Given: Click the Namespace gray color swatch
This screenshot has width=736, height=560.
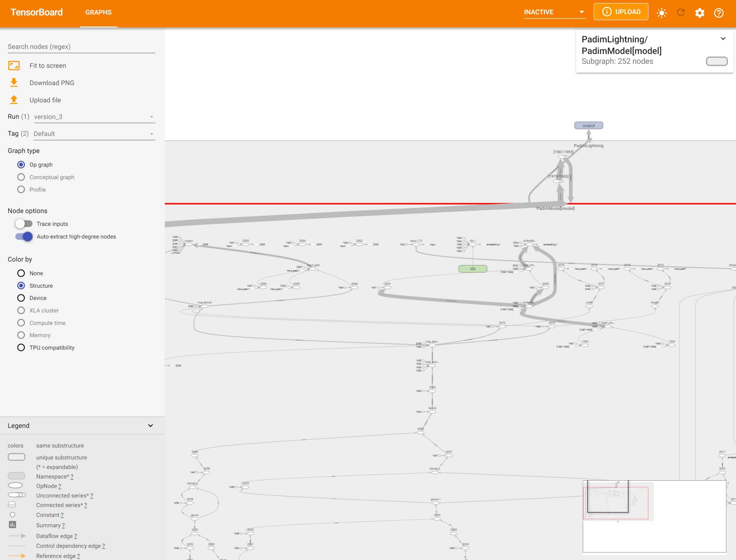Looking at the screenshot, I should click(x=16, y=476).
